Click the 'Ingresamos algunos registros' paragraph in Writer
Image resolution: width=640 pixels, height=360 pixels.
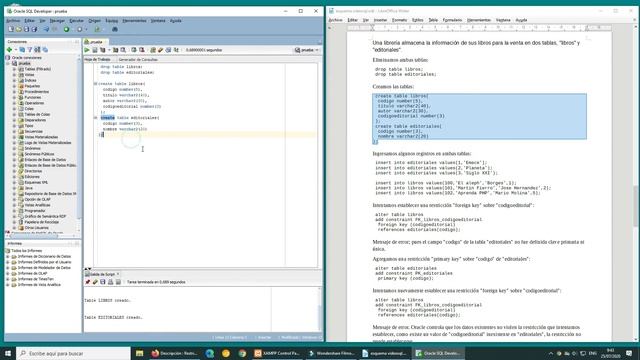pos(422,154)
